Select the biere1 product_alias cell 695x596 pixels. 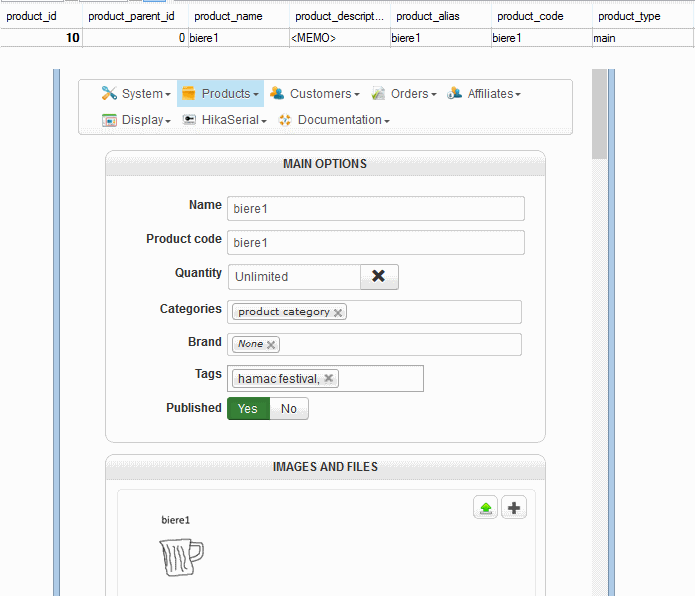click(x=441, y=38)
